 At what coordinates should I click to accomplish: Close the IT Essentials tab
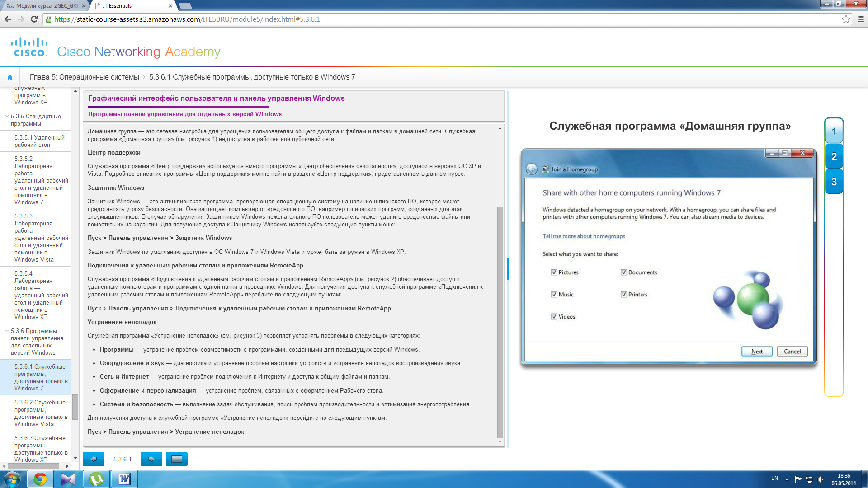click(x=170, y=6)
